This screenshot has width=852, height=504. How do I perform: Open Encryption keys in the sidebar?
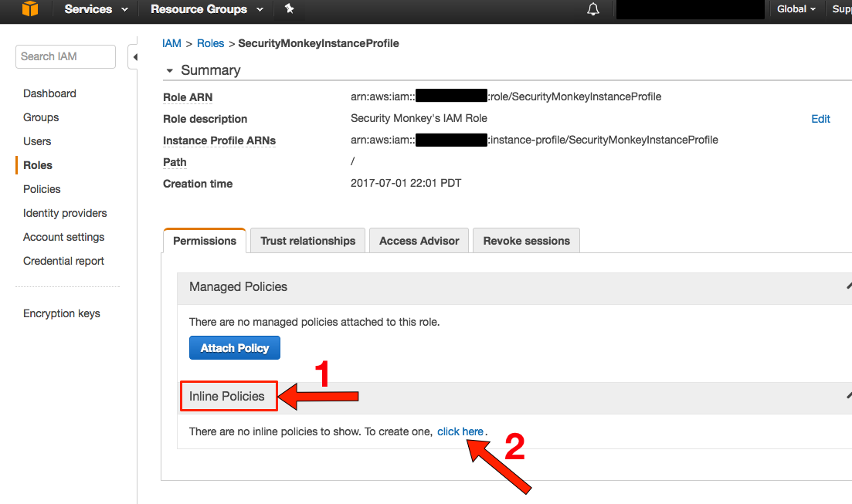point(61,313)
